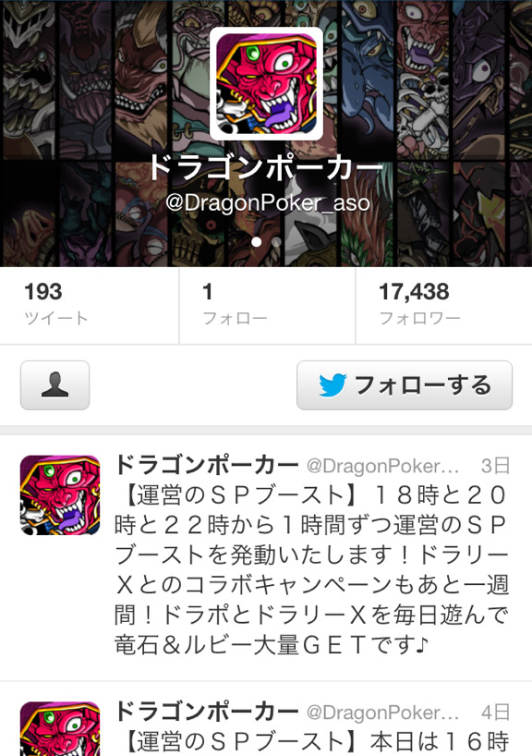Switch to the second profile header page dot

point(276,241)
